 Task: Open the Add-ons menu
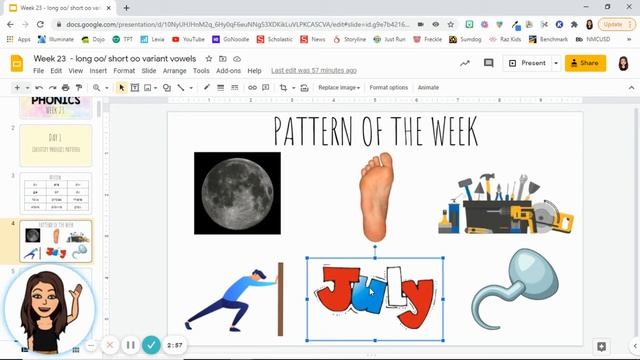(228, 71)
